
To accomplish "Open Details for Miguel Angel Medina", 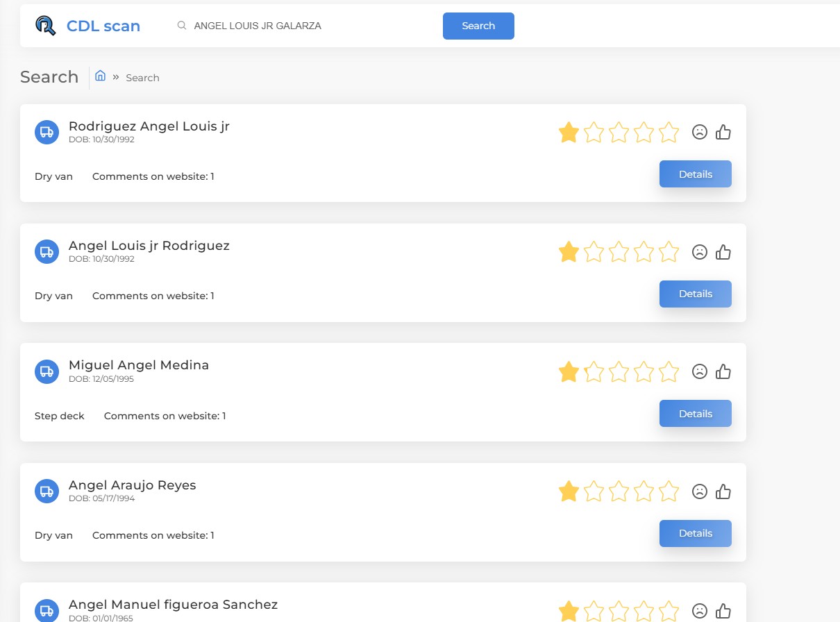I will pyautogui.click(x=695, y=414).
